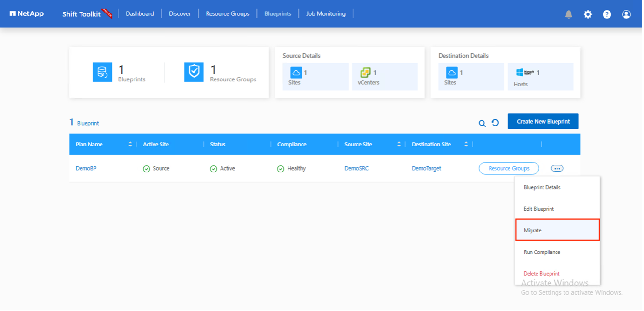Image resolution: width=644 pixels, height=311 pixels.
Task: Click the notifications bell icon
Action: click(569, 14)
